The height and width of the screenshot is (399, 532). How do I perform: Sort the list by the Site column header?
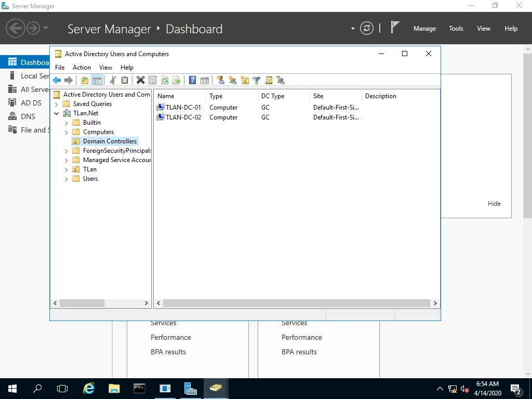click(336, 96)
